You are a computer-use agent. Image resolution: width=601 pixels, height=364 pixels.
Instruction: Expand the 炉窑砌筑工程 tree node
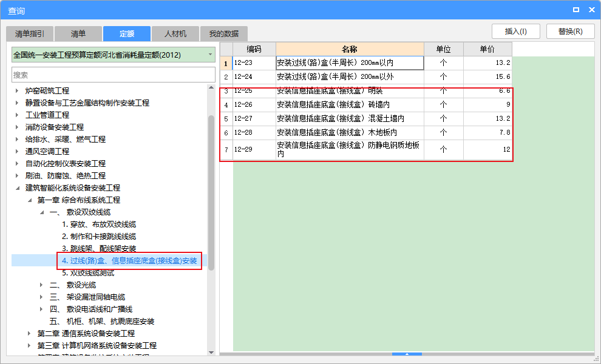(x=17, y=91)
